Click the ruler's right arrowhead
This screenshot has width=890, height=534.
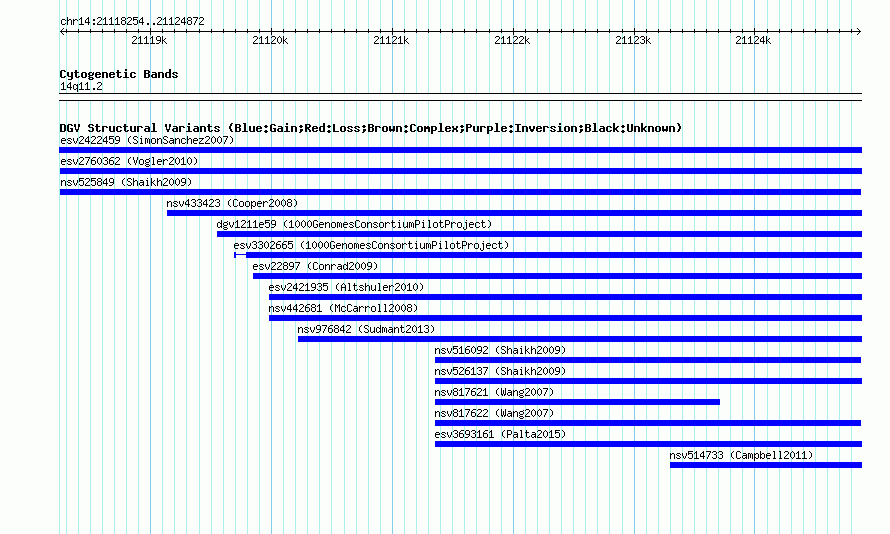[859, 31]
